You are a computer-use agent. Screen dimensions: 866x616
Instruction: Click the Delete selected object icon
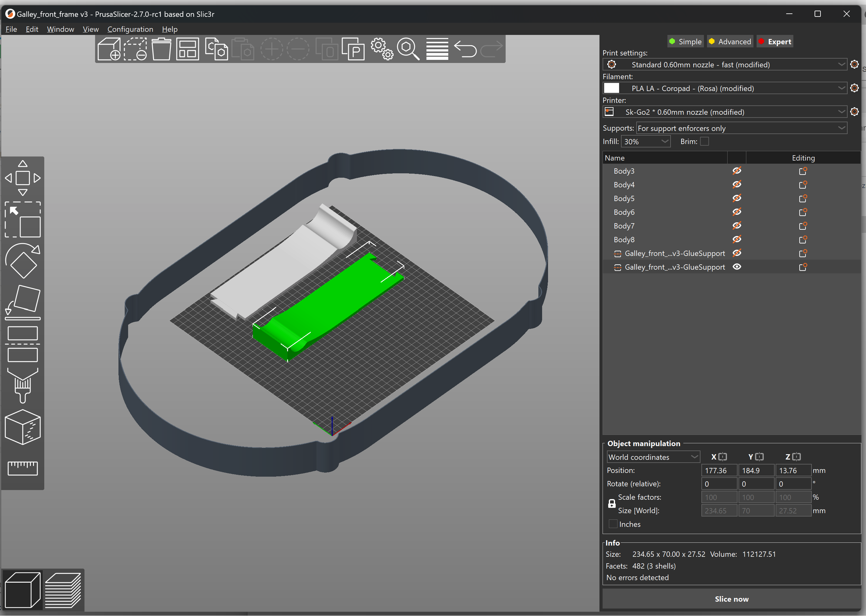pyautogui.click(x=135, y=49)
